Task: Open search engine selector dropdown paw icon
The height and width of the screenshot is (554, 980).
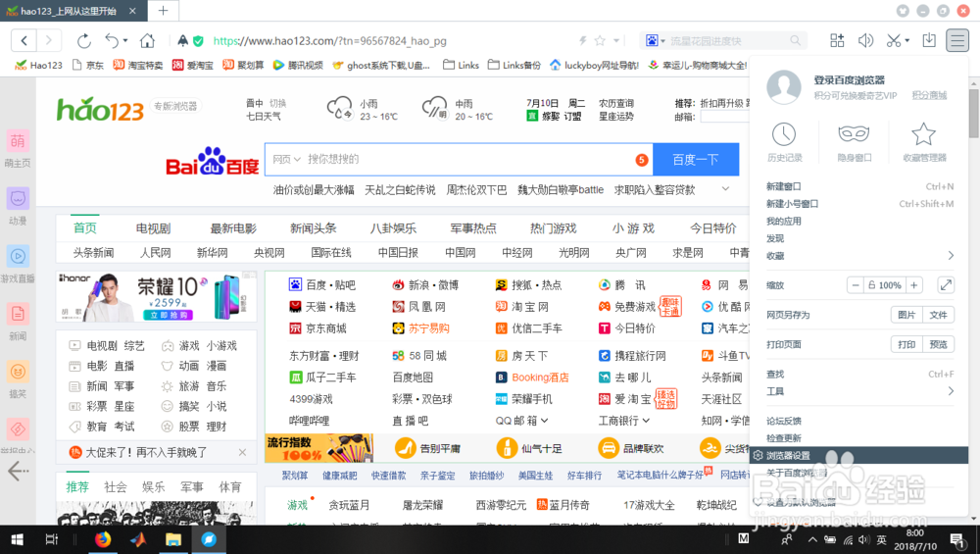Action: point(655,40)
